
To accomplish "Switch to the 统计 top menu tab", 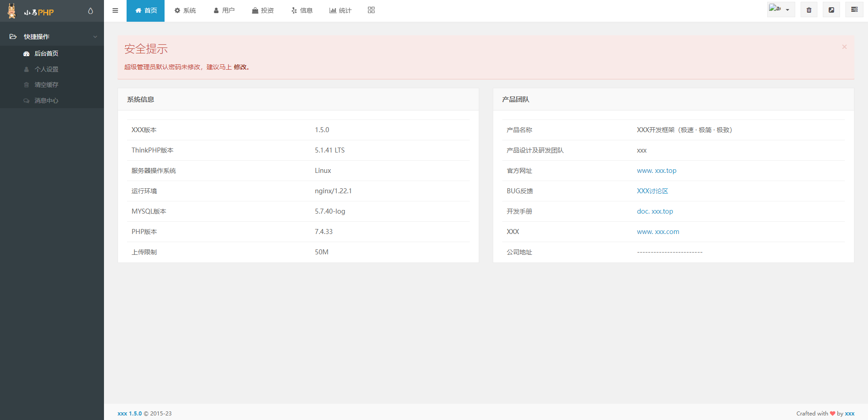I will pyautogui.click(x=340, y=10).
